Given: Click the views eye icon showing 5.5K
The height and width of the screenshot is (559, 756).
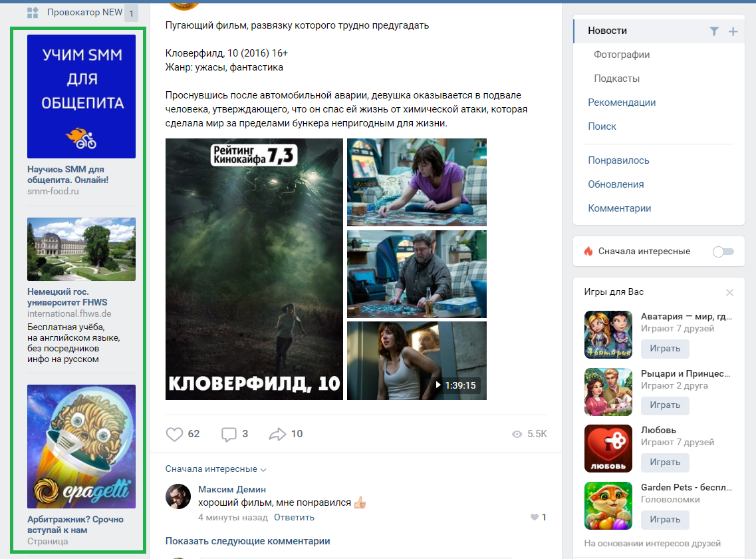Looking at the screenshot, I should click(x=517, y=434).
